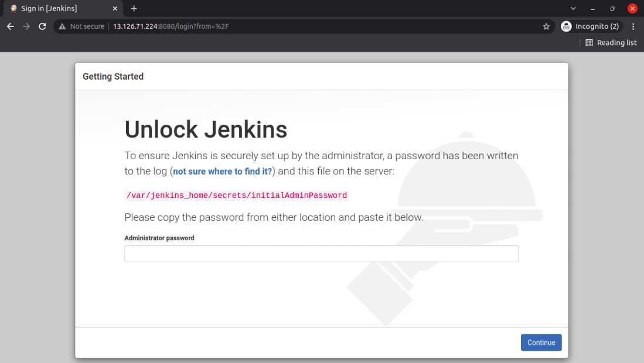The width and height of the screenshot is (644, 363).
Task: Open the Reading list panel
Action: point(611,43)
